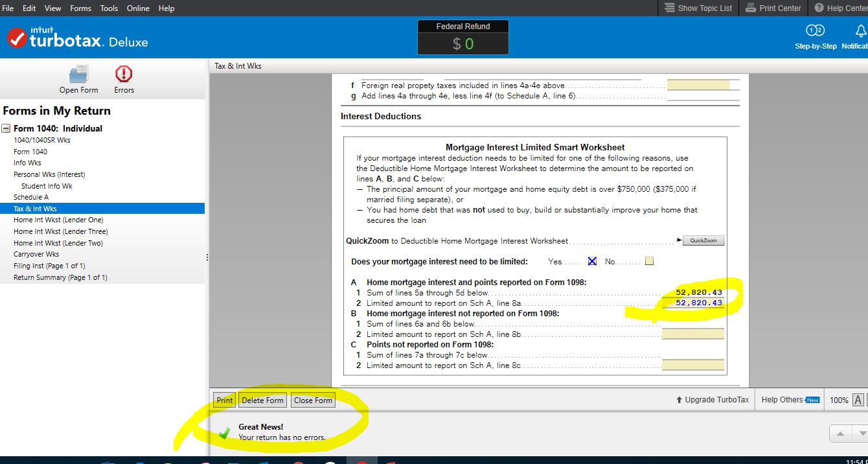Click the Upgrade TurboTax link
The width and height of the screenshot is (868, 464).
point(712,400)
